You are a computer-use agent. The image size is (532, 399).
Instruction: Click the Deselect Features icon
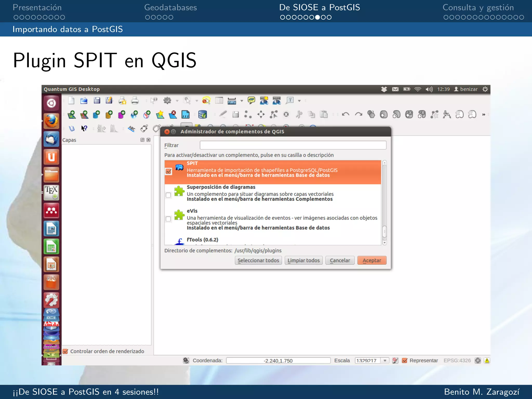point(206,101)
